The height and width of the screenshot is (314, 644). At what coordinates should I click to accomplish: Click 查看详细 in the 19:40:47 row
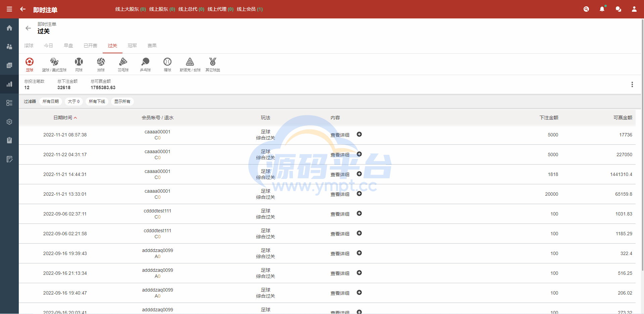[x=340, y=293]
